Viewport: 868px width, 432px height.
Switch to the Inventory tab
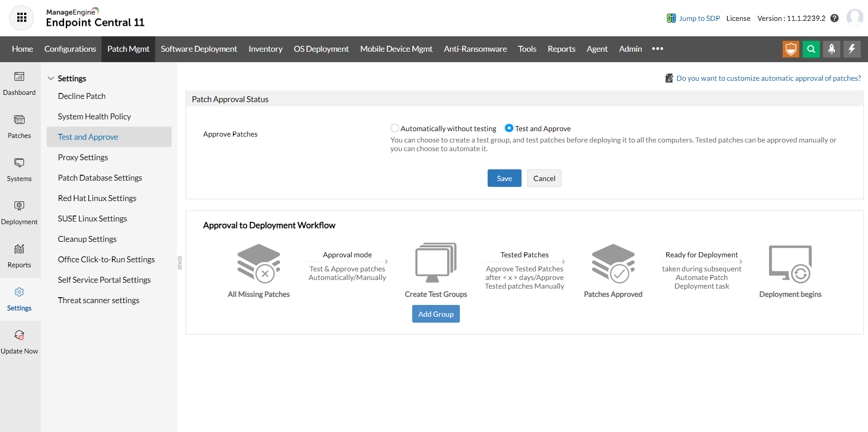click(265, 49)
